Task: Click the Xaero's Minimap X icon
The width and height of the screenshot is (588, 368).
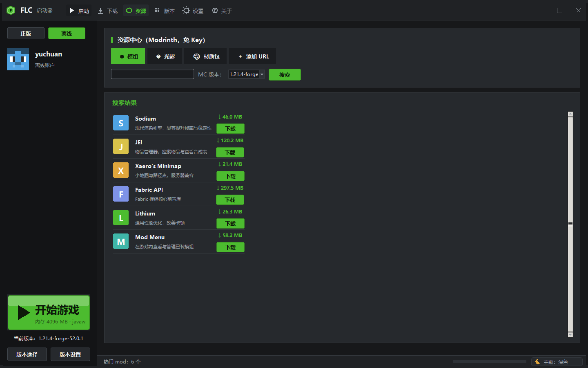Action: (121, 170)
